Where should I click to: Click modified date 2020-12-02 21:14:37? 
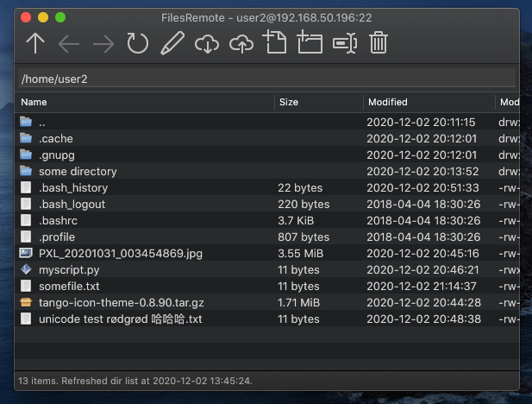[422, 286]
